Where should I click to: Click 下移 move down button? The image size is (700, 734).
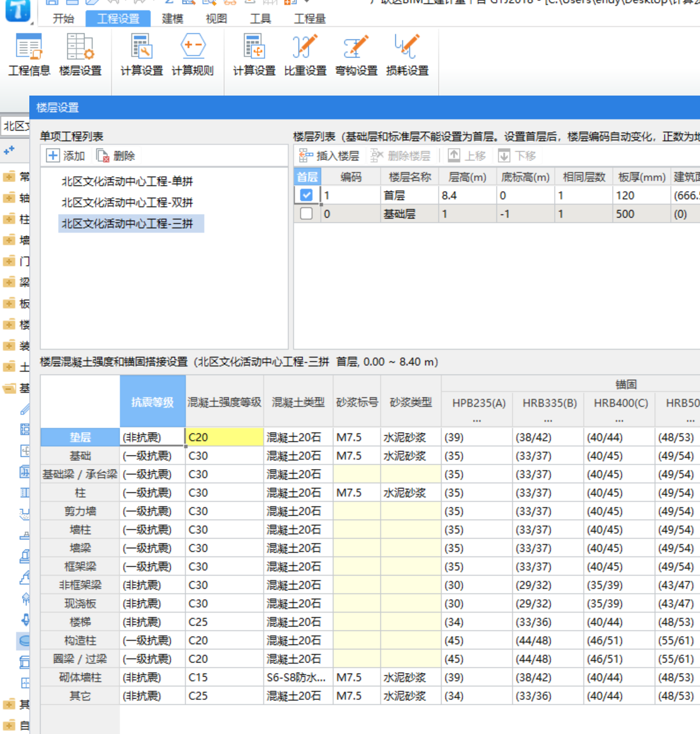517,156
